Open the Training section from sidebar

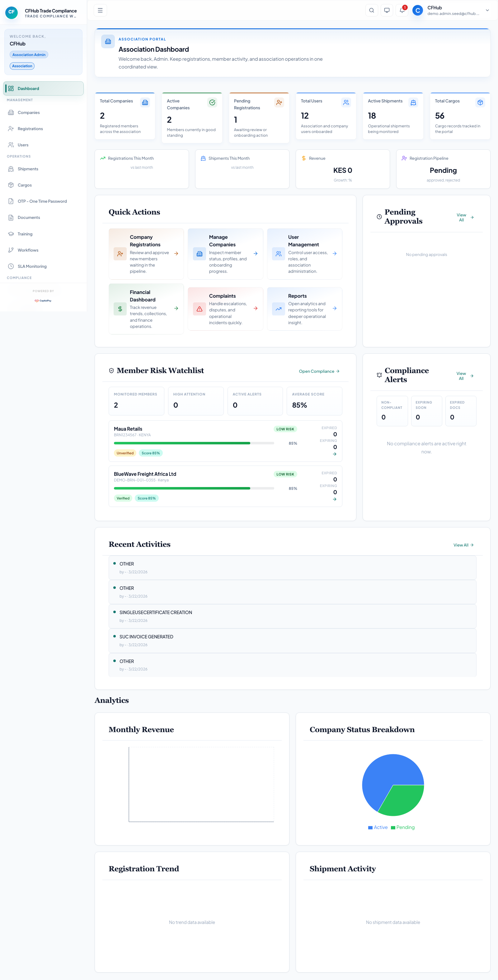pos(11,234)
